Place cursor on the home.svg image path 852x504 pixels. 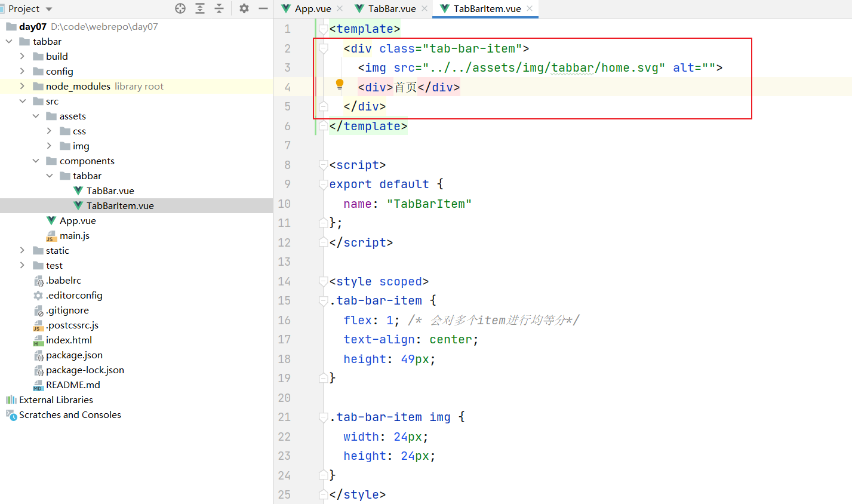544,67
